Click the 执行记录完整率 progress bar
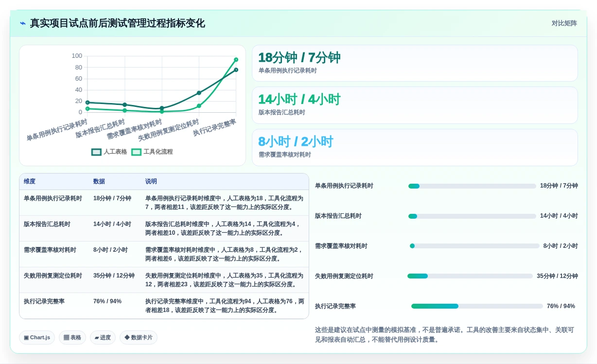Viewport: 597px width, 364px height. click(x=477, y=306)
